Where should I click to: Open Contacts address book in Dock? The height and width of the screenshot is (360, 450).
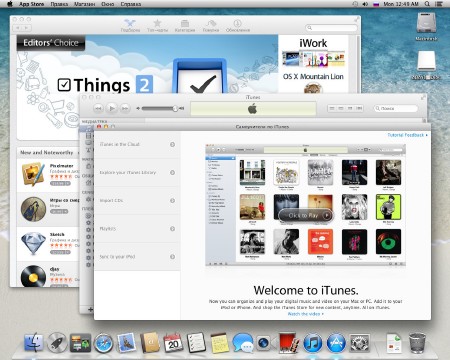click(150, 342)
